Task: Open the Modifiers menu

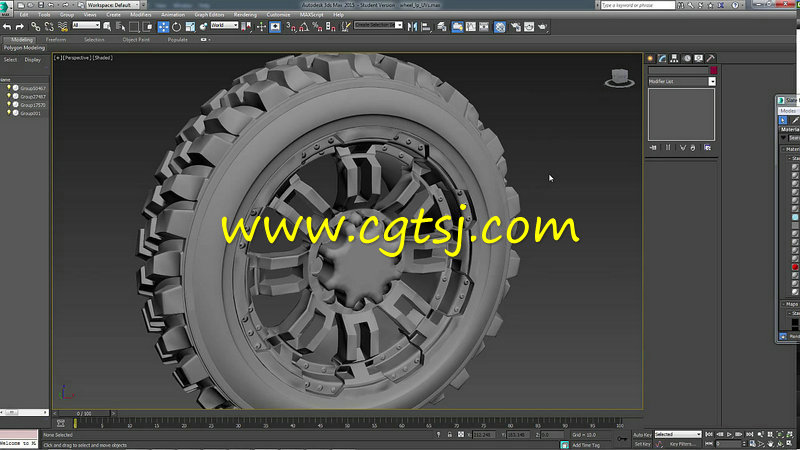Action: [140, 15]
